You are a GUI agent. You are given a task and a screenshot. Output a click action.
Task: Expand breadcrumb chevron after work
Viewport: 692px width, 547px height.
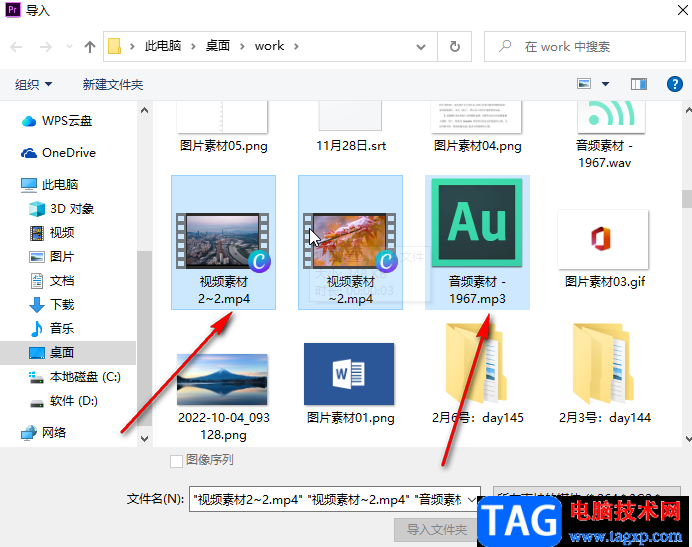pos(296,46)
